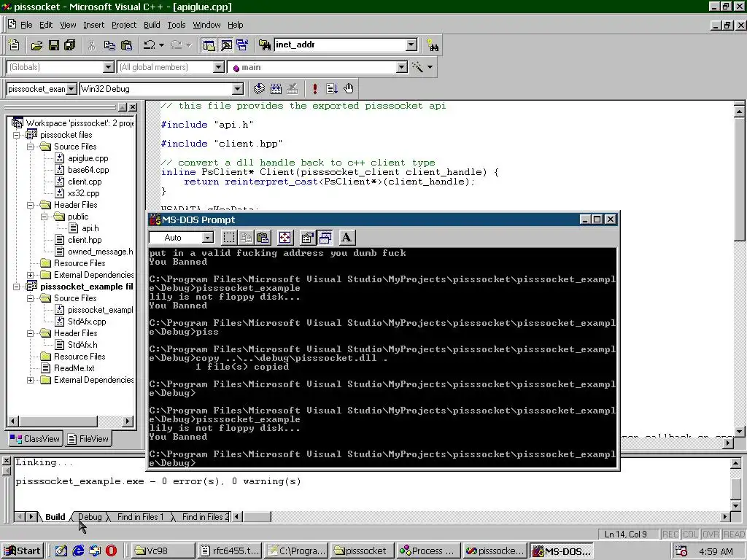
Task: Collapse the public header folder
Action: [x=44, y=217]
